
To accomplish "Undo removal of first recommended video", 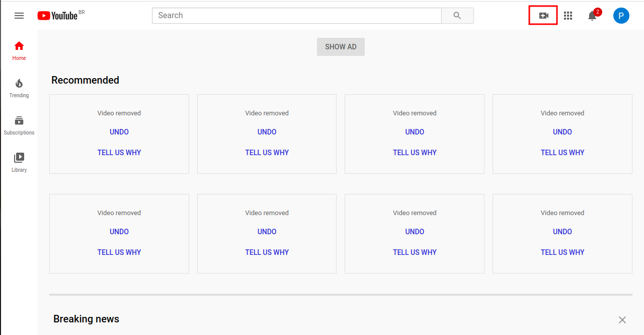I will tap(119, 132).
